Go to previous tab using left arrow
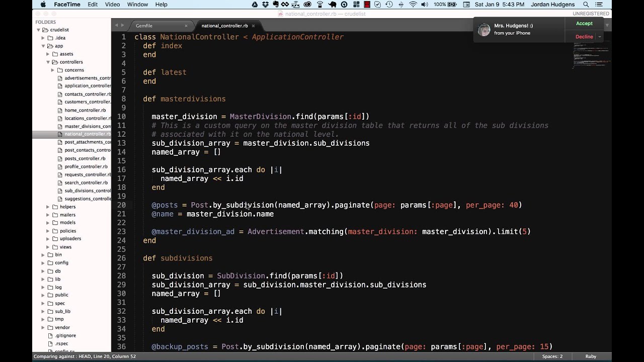644x362 pixels. tap(116, 25)
